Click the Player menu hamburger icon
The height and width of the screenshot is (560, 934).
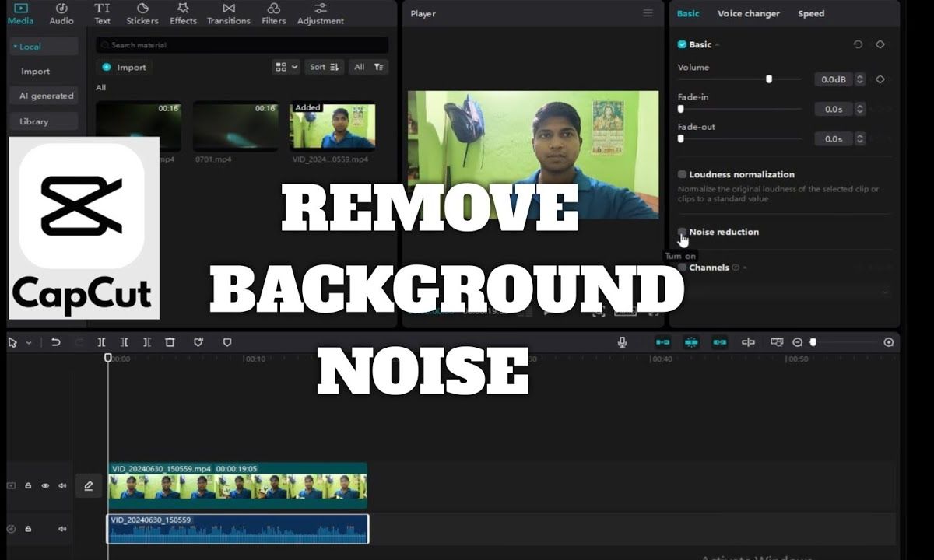[x=648, y=13]
